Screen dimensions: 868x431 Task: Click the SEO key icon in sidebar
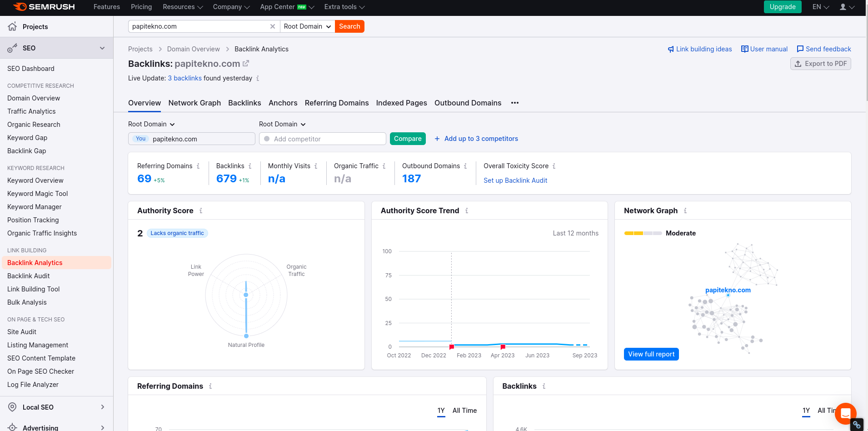(x=12, y=48)
